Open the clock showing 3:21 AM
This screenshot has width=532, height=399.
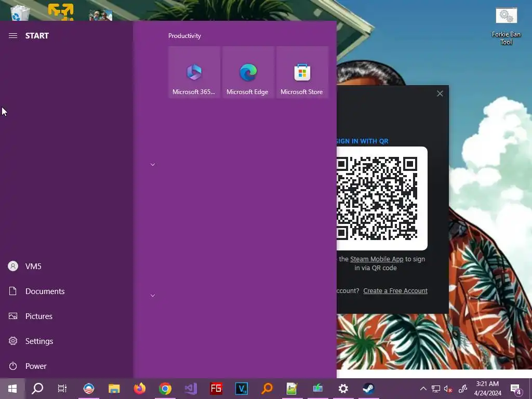[487, 389]
